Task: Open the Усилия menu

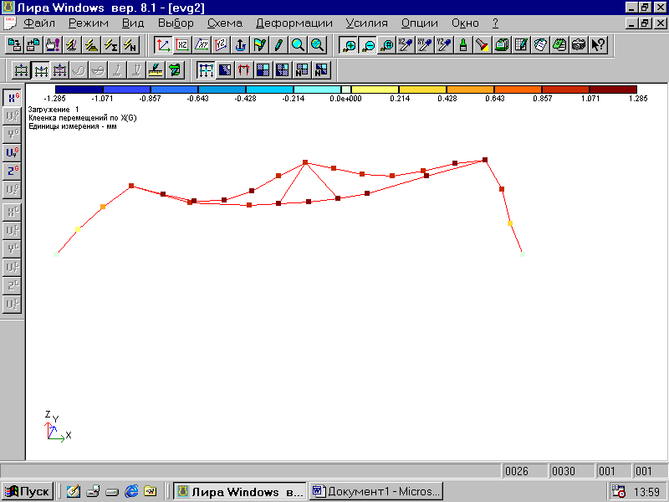Action: [x=366, y=23]
